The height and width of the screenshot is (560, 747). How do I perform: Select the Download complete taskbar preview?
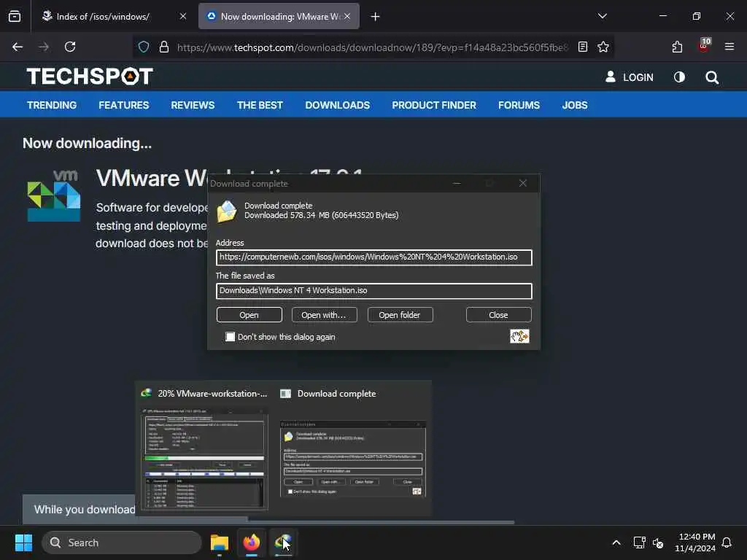point(353,447)
